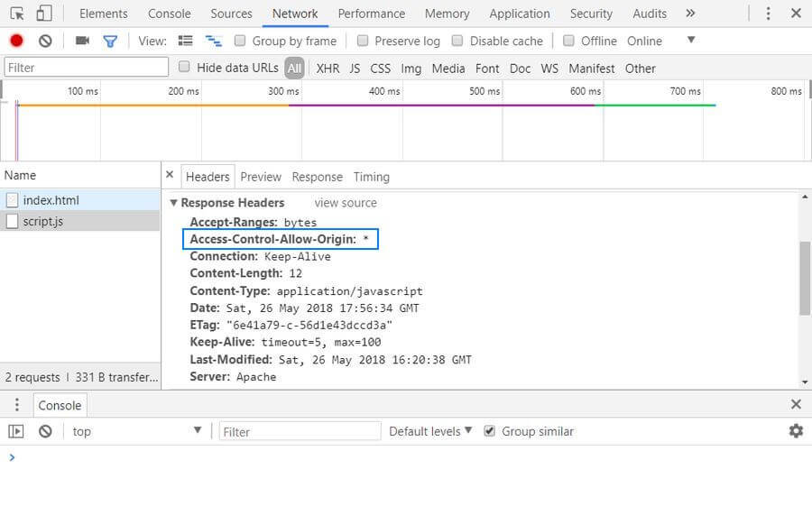Switch to the Application tab
Image resolution: width=812 pixels, height=506 pixels.
(x=520, y=14)
